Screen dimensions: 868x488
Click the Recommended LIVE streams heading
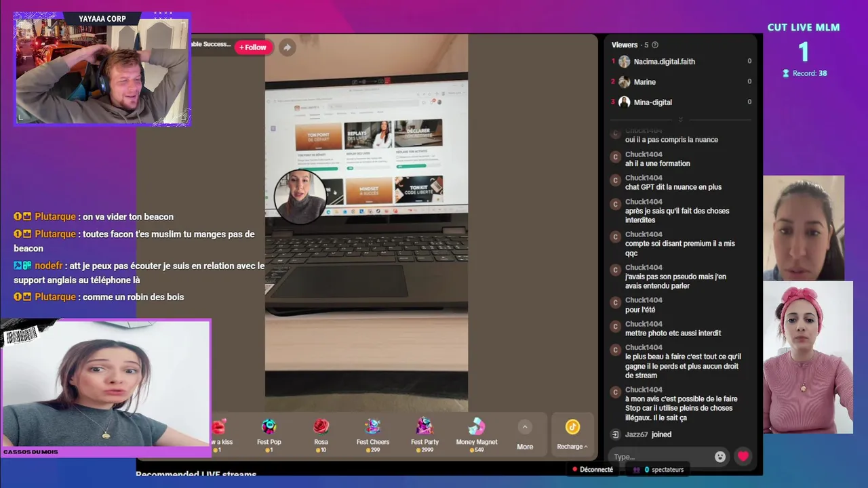(196, 474)
